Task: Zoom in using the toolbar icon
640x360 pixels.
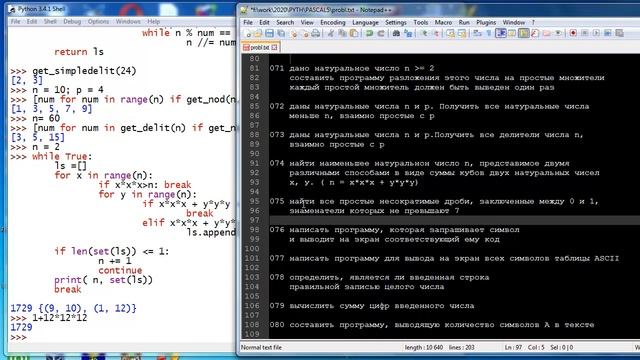Action: [424, 33]
